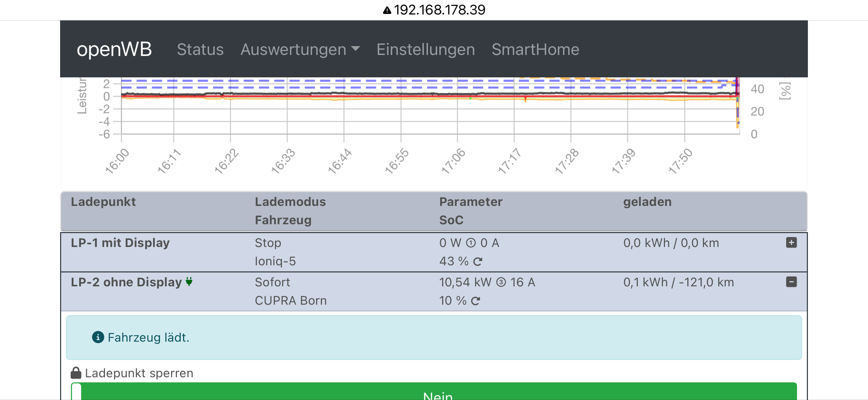Click the warning icon beside the IP address
The width and height of the screenshot is (868, 400).
[387, 10]
